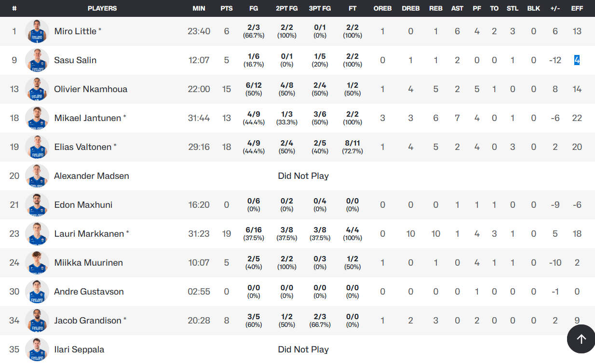Screen dimensions: 595x364
Task: Click Edon Maxhuni's avatar thumbnail
Action: 37,205
